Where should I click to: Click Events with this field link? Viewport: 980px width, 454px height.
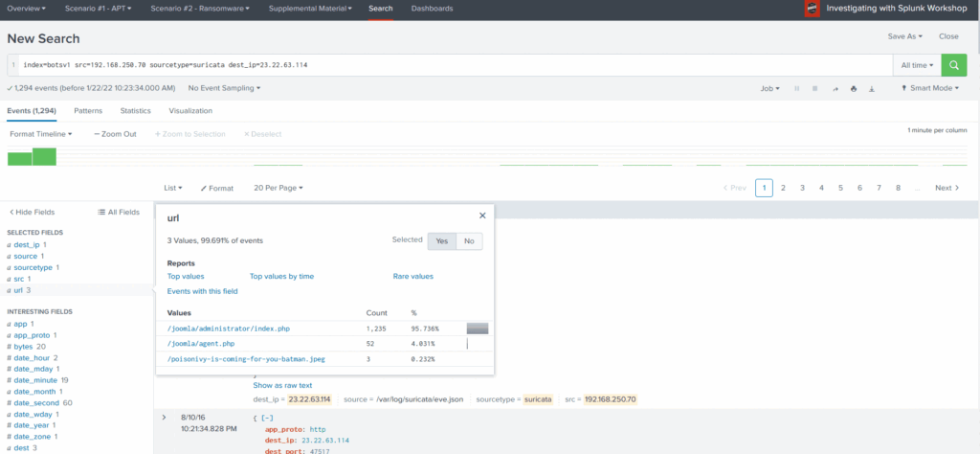[x=203, y=291]
